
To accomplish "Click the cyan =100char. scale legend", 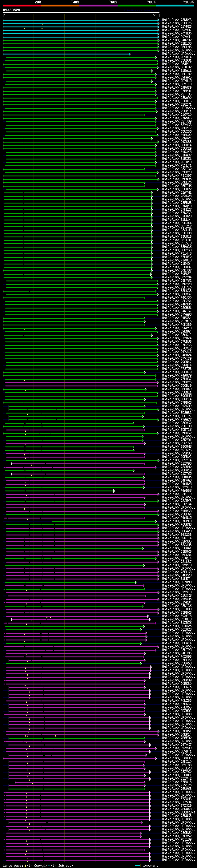I will pos(147,866).
